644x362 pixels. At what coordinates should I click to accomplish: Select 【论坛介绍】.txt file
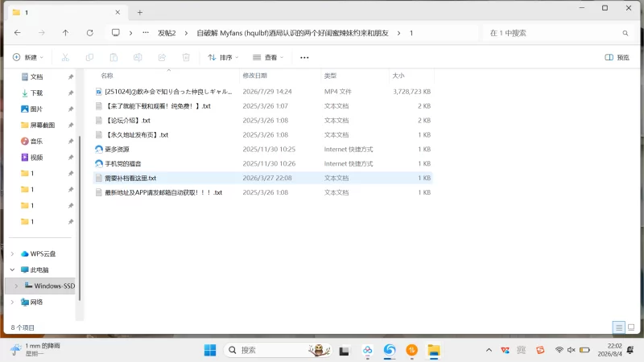coord(263,120)
